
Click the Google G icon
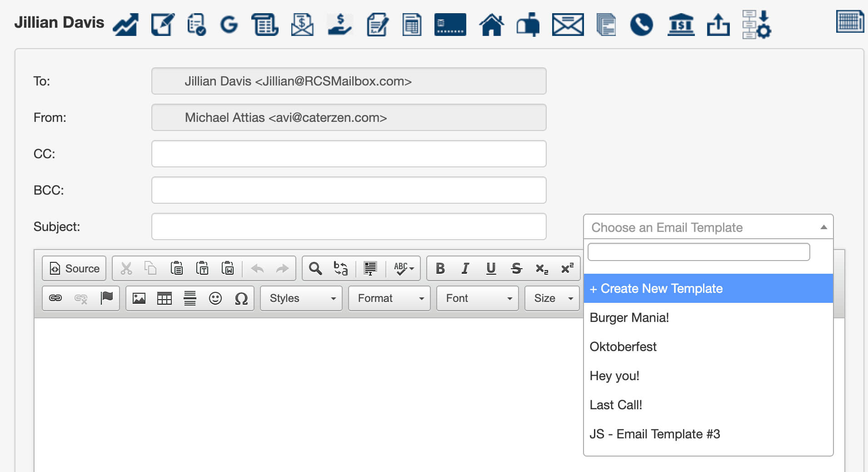click(x=229, y=24)
